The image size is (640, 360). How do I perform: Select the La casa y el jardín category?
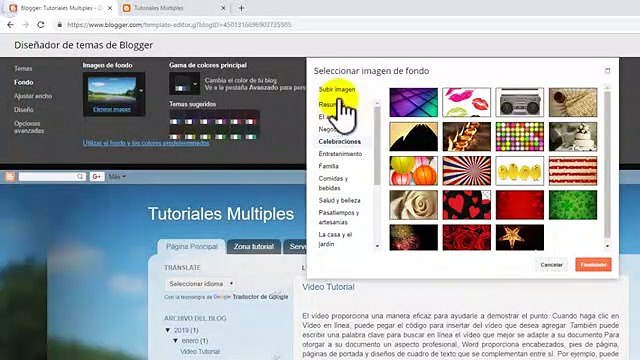(x=335, y=239)
